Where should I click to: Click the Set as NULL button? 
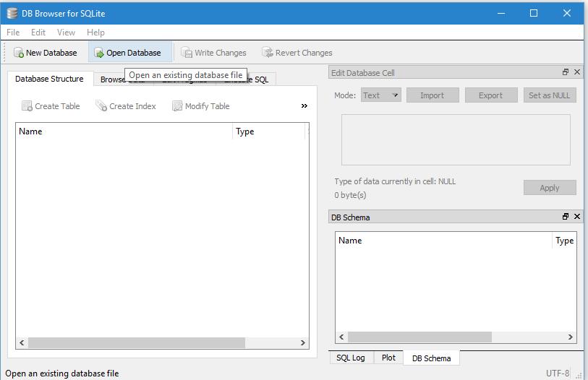tap(550, 95)
